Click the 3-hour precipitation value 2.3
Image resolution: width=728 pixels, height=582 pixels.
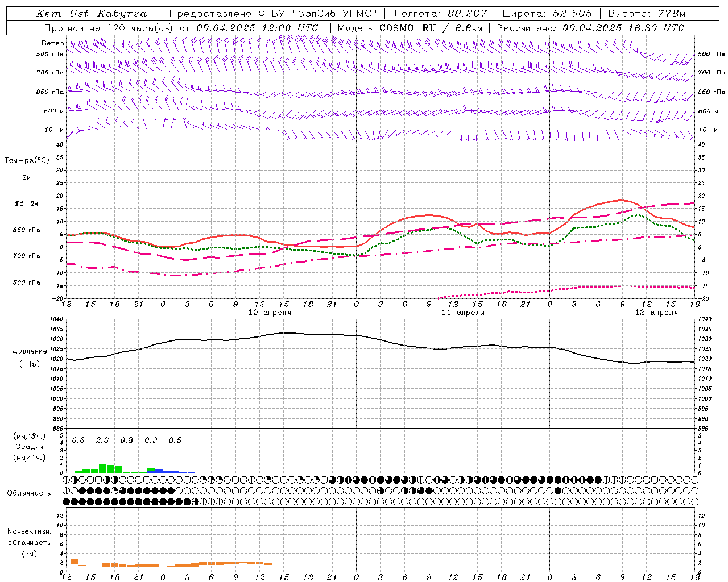pyautogui.click(x=102, y=440)
